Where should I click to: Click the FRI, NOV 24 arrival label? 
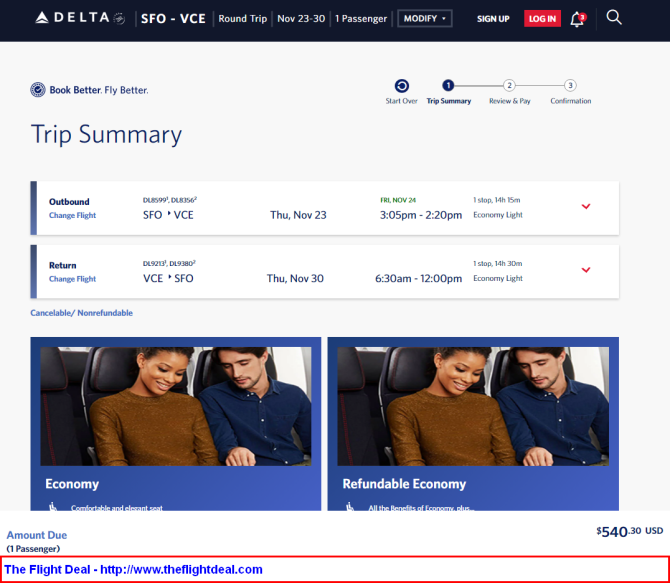(x=398, y=200)
